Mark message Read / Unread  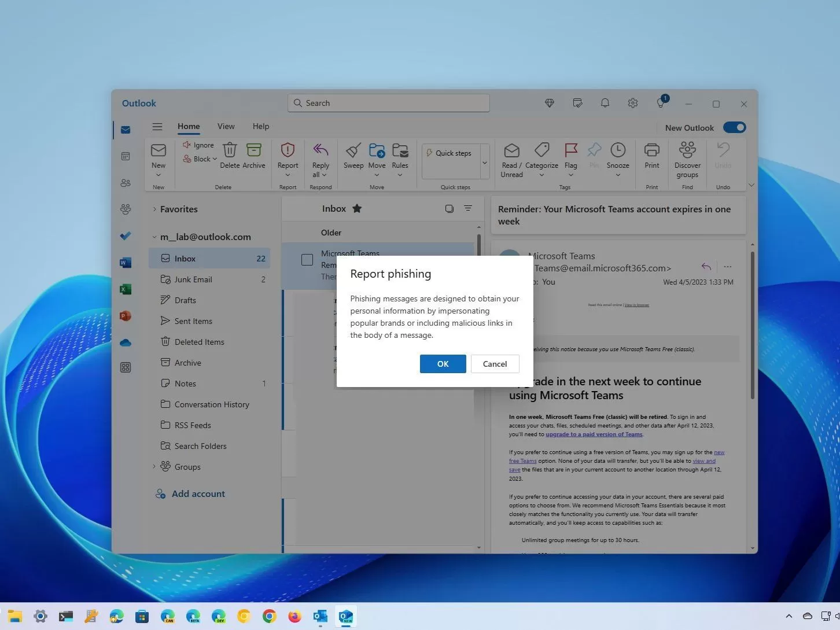coord(511,160)
